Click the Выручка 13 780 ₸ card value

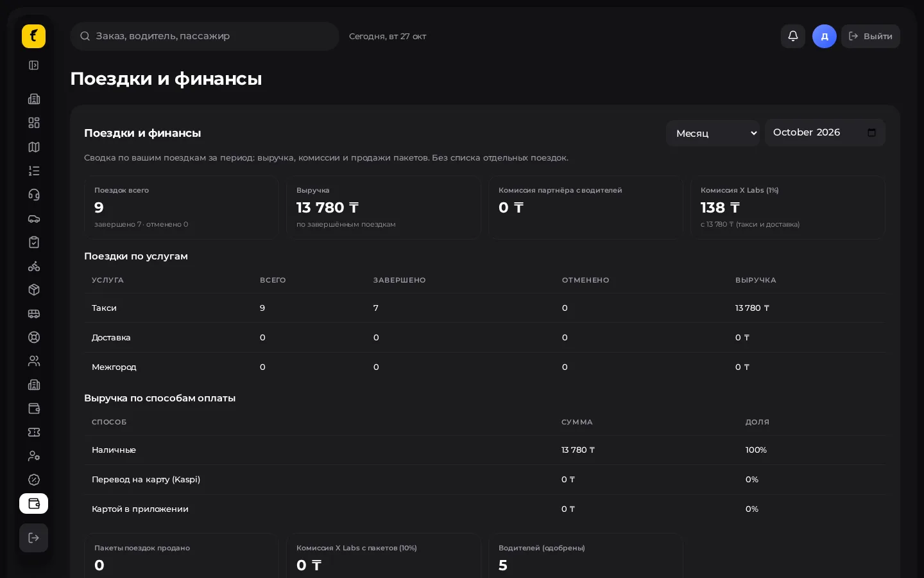pos(327,207)
